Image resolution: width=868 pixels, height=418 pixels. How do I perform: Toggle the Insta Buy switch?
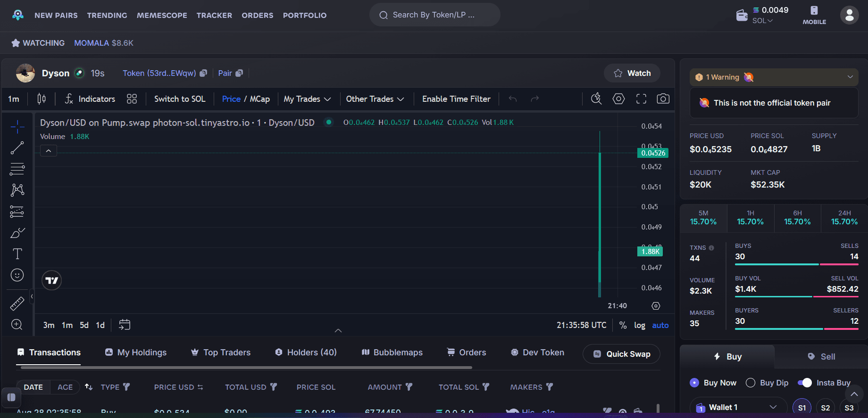point(805,383)
